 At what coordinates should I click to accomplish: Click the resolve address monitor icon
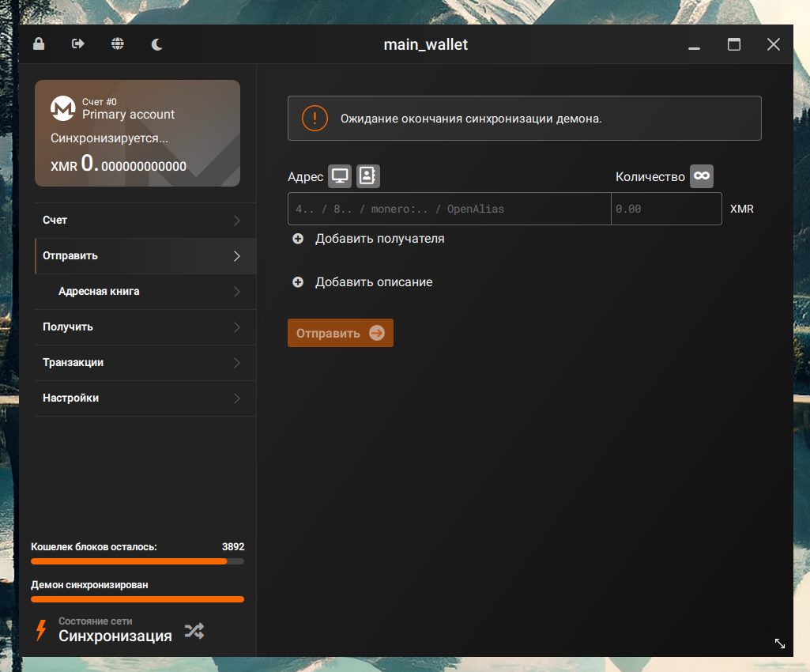[340, 176]
